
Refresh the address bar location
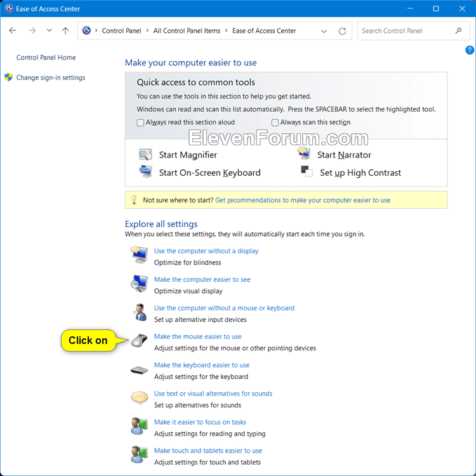(x=342, y=31)
